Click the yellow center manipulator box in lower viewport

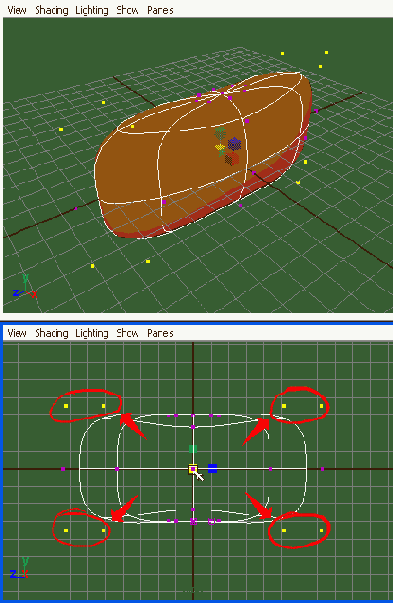point(193,469)
